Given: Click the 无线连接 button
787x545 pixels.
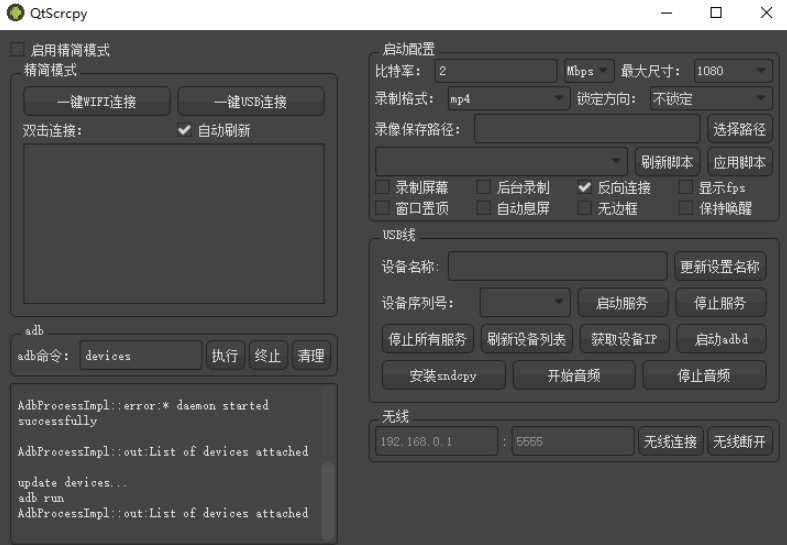Looking at the screenshot, I should pos(670,441).
